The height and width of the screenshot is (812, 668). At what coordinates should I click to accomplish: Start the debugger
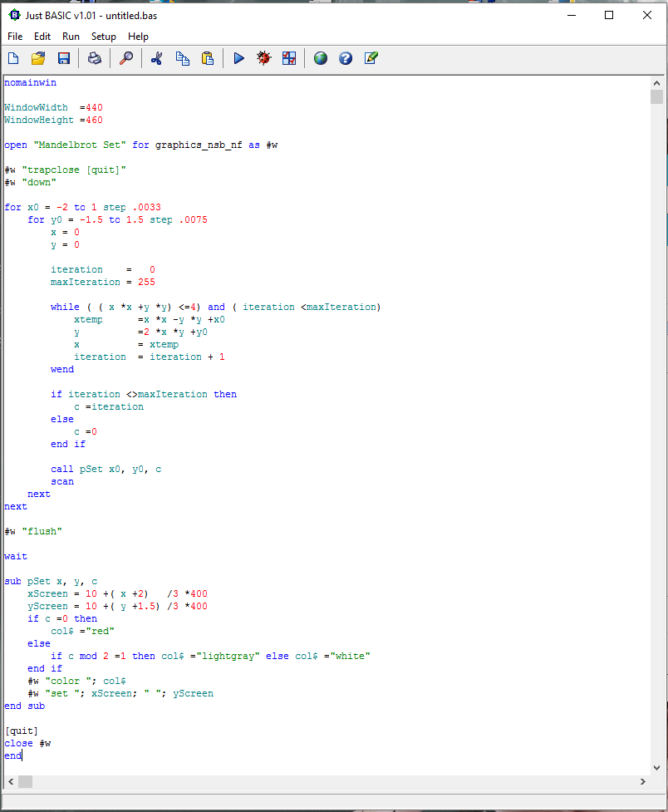click(x=263, y=57)
